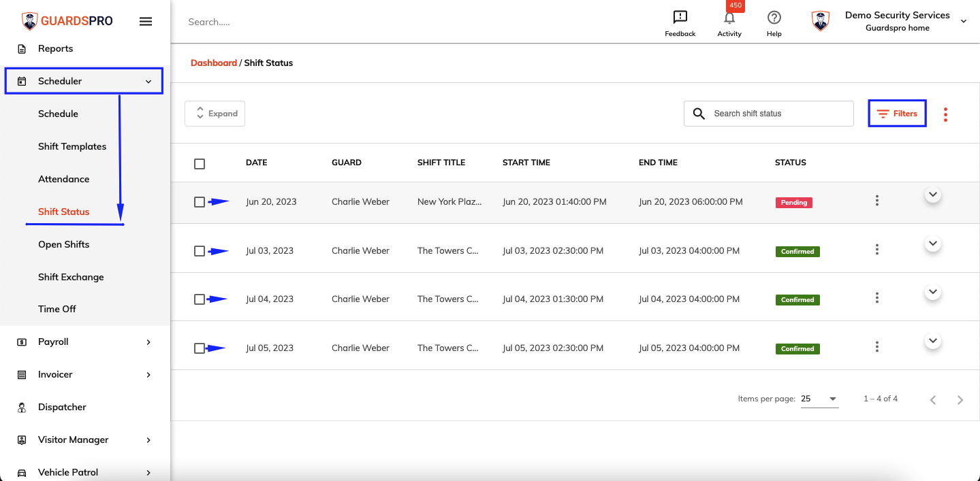Go to Dashboard breadcrumb link
980x481 pixels.
[214, 63]
